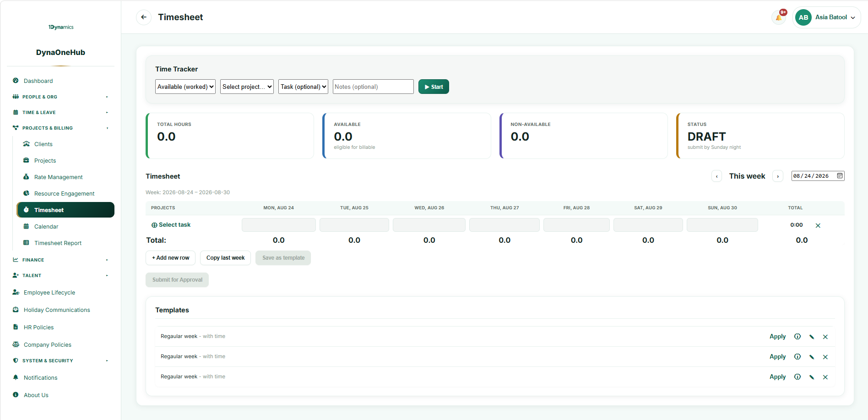Expand the Finance section
Image resolution: width=868 pixels, height=420 pixels.
[61, 260]
